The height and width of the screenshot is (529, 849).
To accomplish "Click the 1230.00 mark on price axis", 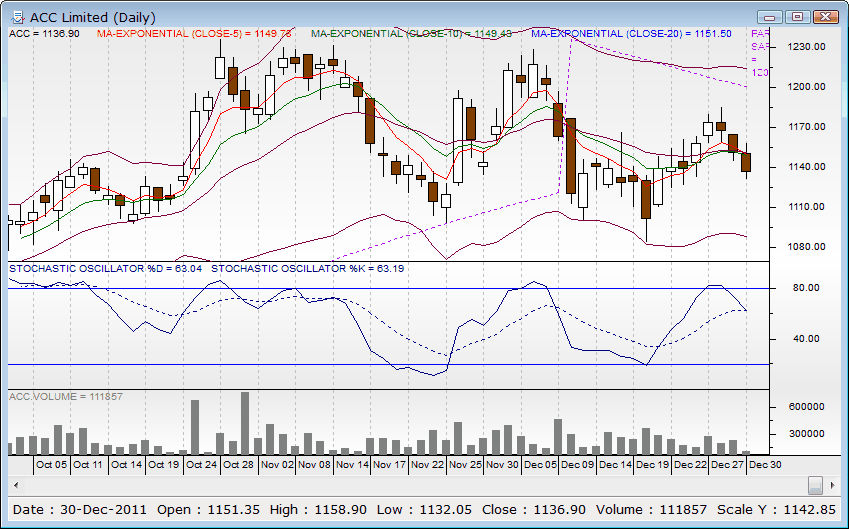I will tap(804, 47).
